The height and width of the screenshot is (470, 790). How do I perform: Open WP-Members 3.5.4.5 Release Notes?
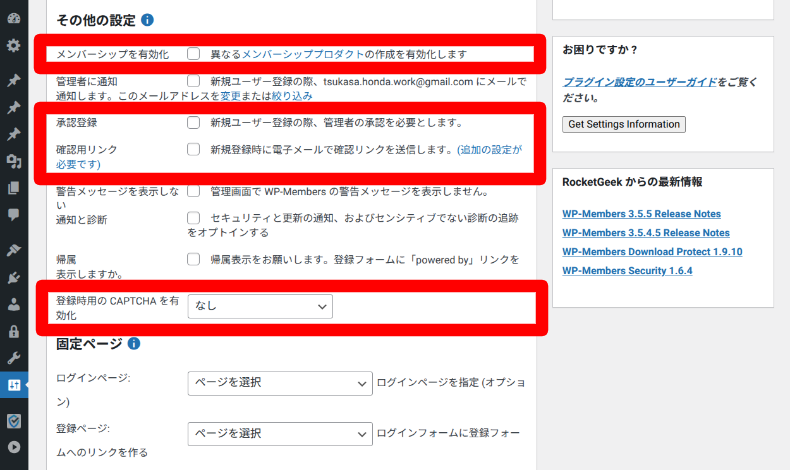coord(646,233)
